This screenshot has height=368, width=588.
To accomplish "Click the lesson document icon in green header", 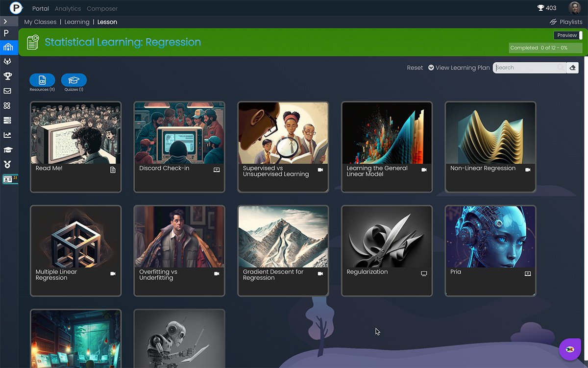I will [x=33, y=42].
